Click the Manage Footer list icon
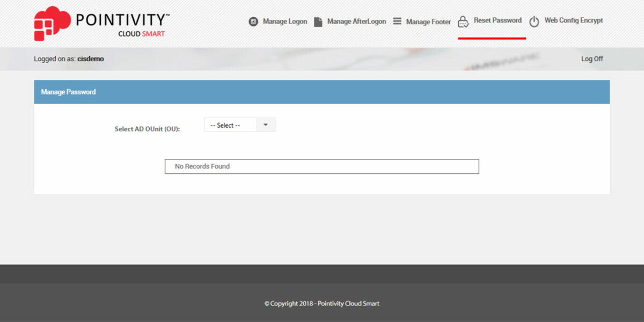 (x=397, y=21)
